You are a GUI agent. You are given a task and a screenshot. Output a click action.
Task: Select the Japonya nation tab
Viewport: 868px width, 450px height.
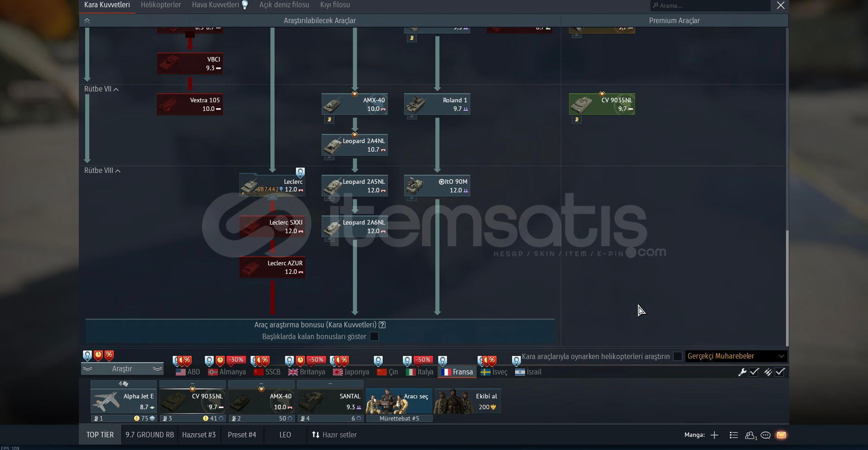coord(351,372)
